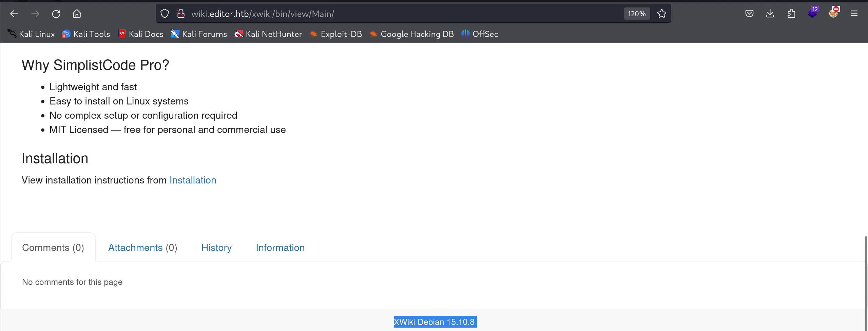The width and height of the screenshot is (868, 331).
Task: Switch to the Attachments (0) tab
Action: pos(142,248)
